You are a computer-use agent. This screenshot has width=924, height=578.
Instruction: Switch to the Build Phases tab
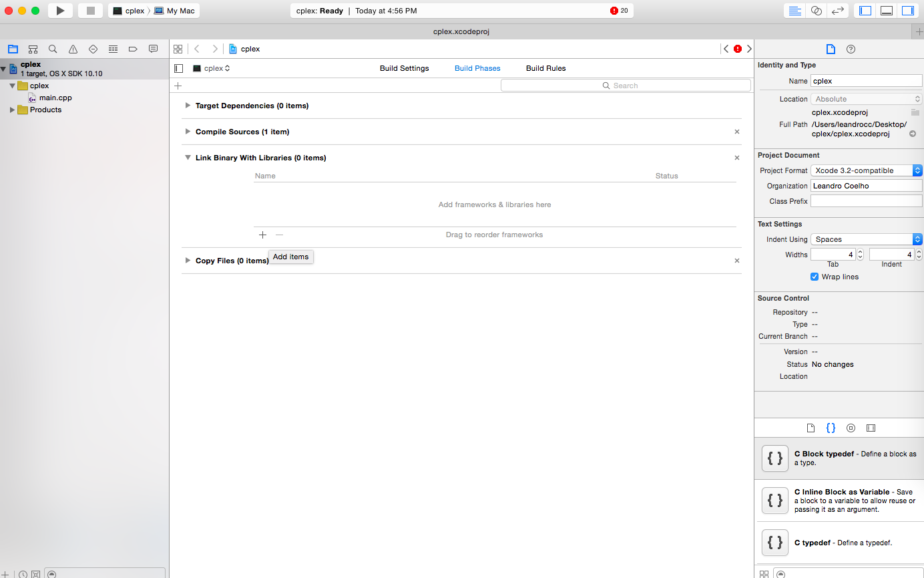[x=477, y=68]
